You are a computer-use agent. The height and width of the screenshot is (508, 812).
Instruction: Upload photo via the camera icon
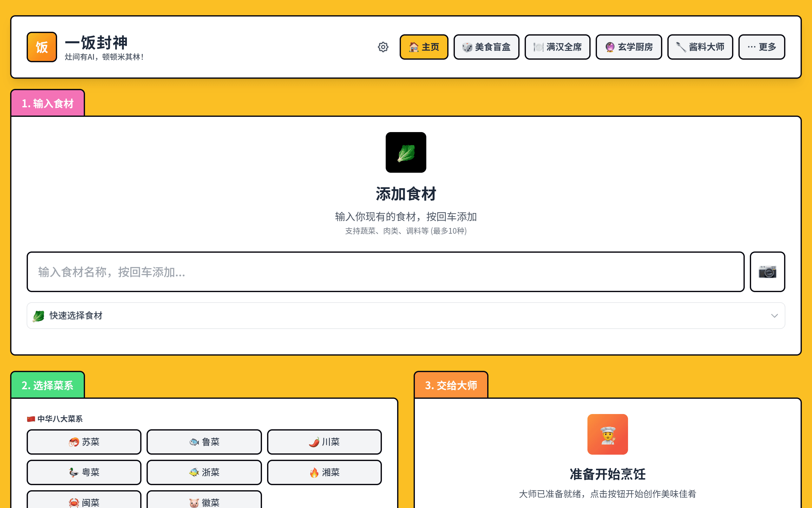coord(767,272)
